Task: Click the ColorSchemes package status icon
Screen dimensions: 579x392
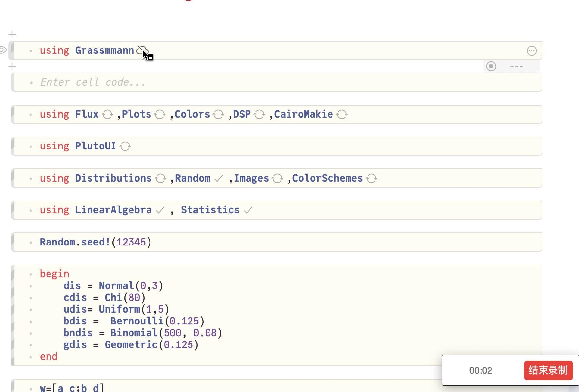Action: (371, 179)
